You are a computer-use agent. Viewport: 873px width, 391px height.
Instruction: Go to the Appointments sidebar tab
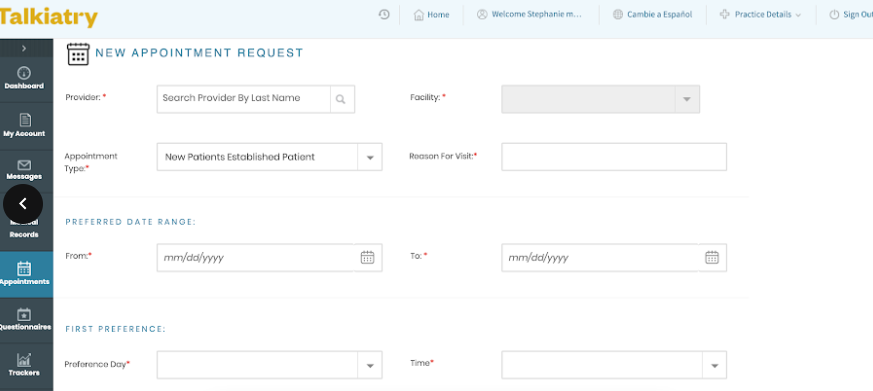[x=26, y=274]
